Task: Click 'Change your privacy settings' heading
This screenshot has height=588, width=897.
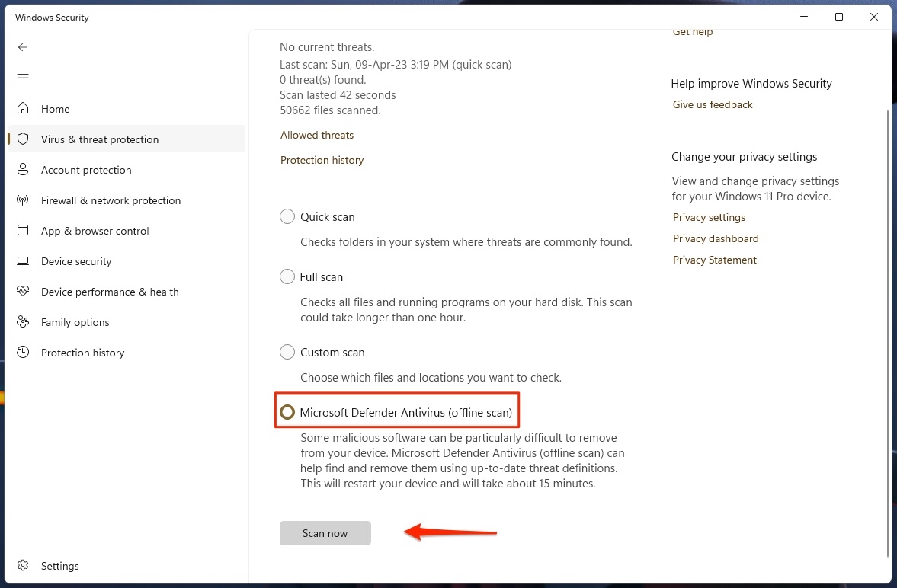Action: [745, 157]
